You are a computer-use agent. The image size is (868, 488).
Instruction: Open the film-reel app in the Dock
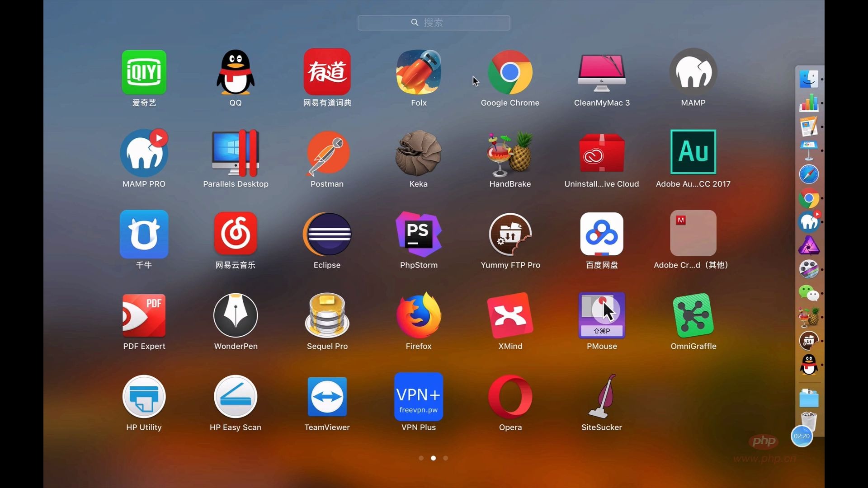(809, 270)
